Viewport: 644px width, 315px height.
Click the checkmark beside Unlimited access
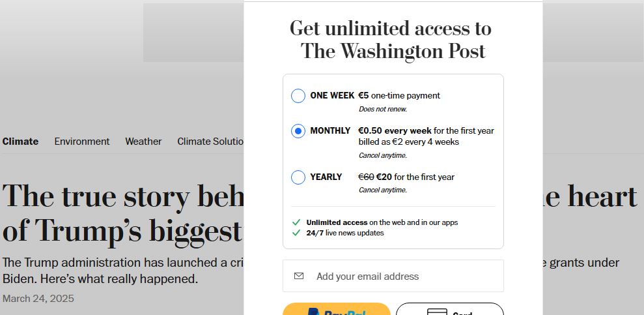[x=296, y=222]
